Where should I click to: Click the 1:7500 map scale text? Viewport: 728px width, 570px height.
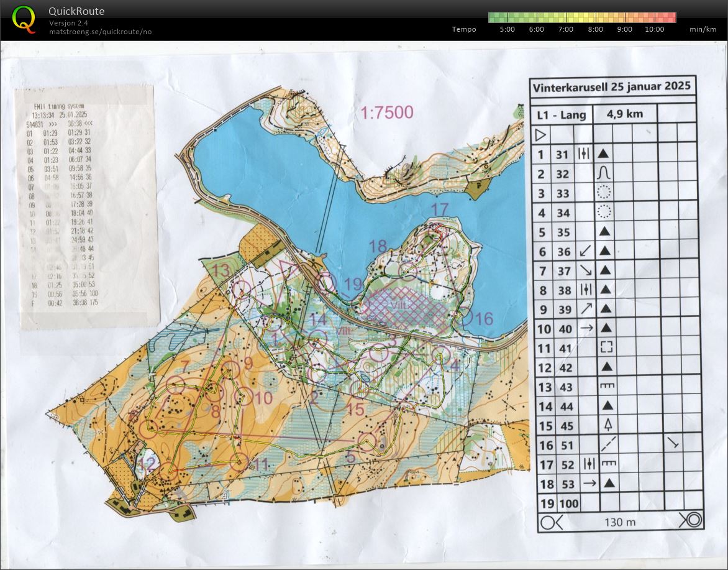[387, 113]
